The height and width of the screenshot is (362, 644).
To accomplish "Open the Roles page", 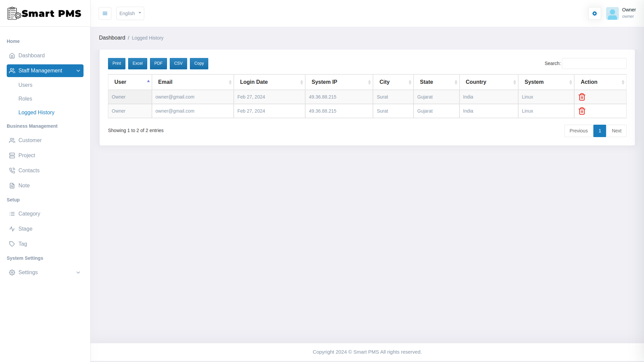I will click(x=25, y=99).
